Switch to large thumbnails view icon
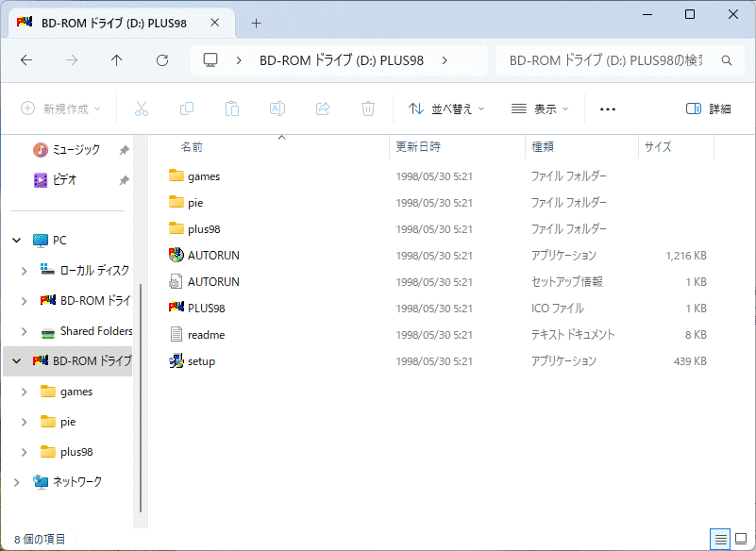This screenshot has width=756, height=551. tap(741, 539)
